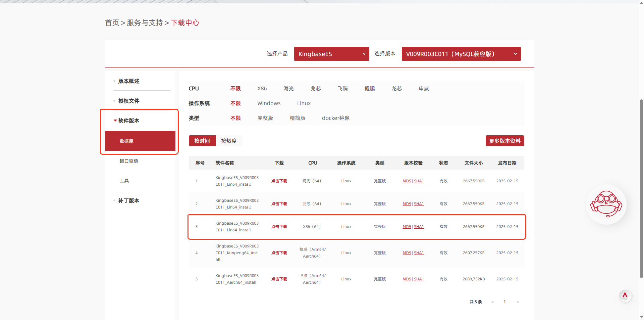Go to previous page arrow in pagination
The image size is (644, 320).
(x=492, y=302)
